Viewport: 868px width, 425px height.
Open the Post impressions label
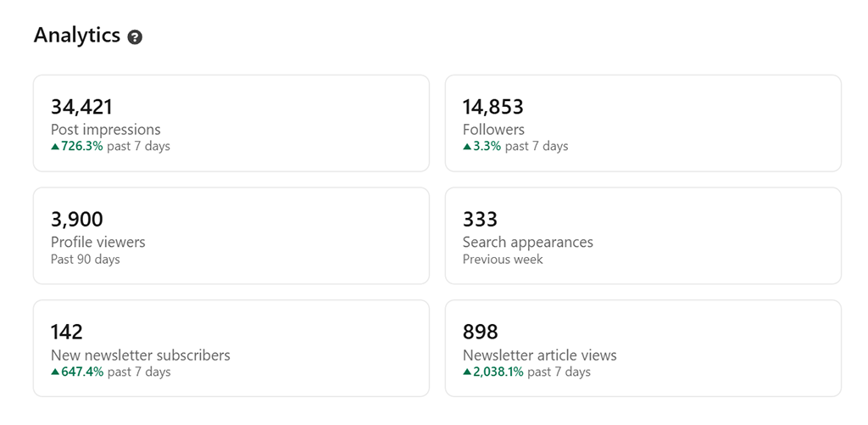[x=105, y=130]
